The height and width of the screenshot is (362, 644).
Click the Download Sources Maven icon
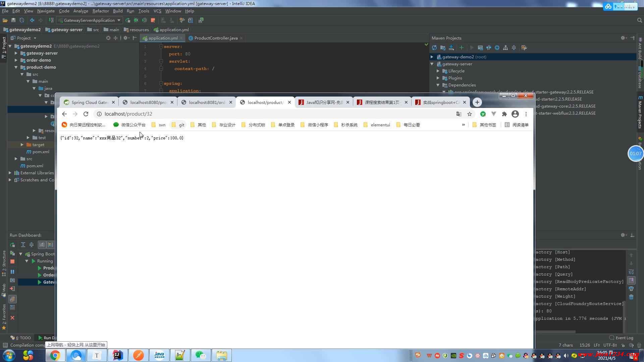pos(451,48)
